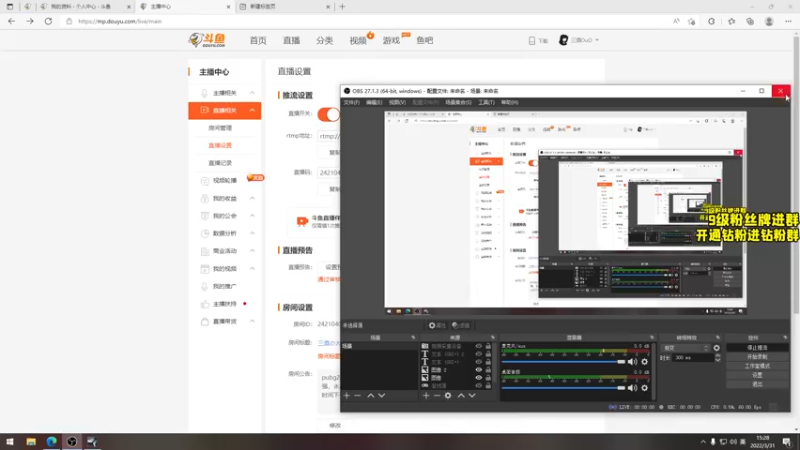Open source properties via the Sources panel gear
Viewport: 800px width, 450px height.
(x=448, y=395)
